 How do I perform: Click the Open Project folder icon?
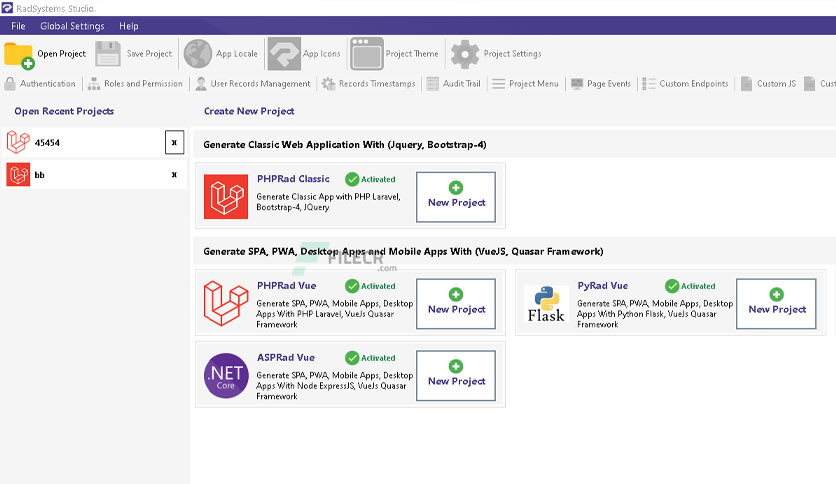click(19, 55)
